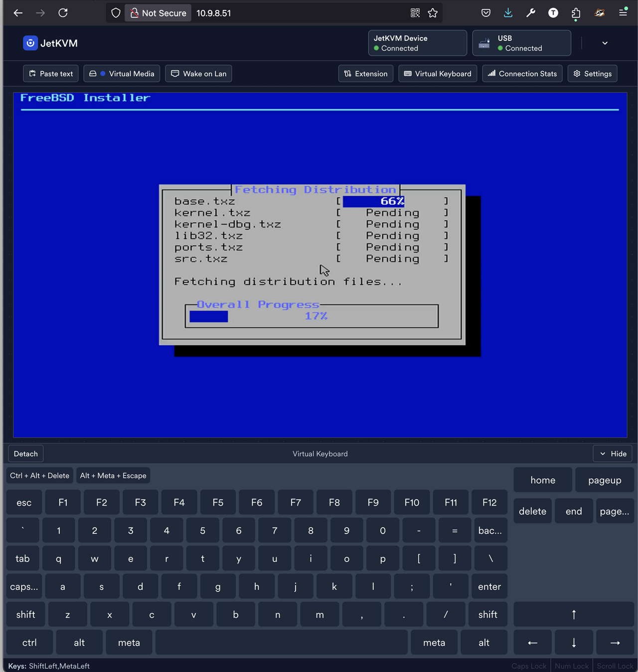Toggle the right meta key

coord(434,643)
